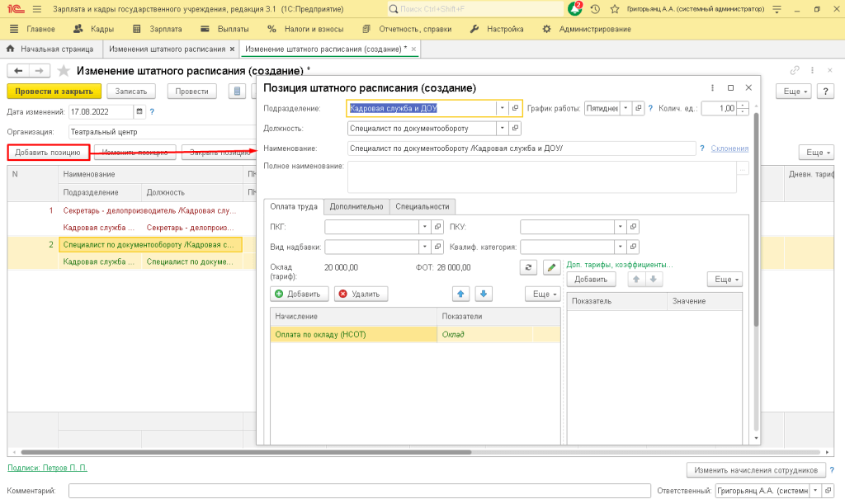Open calendar picker for Дата изменений
The height and width of the screenshot is (504, 845).
(139, 111)
